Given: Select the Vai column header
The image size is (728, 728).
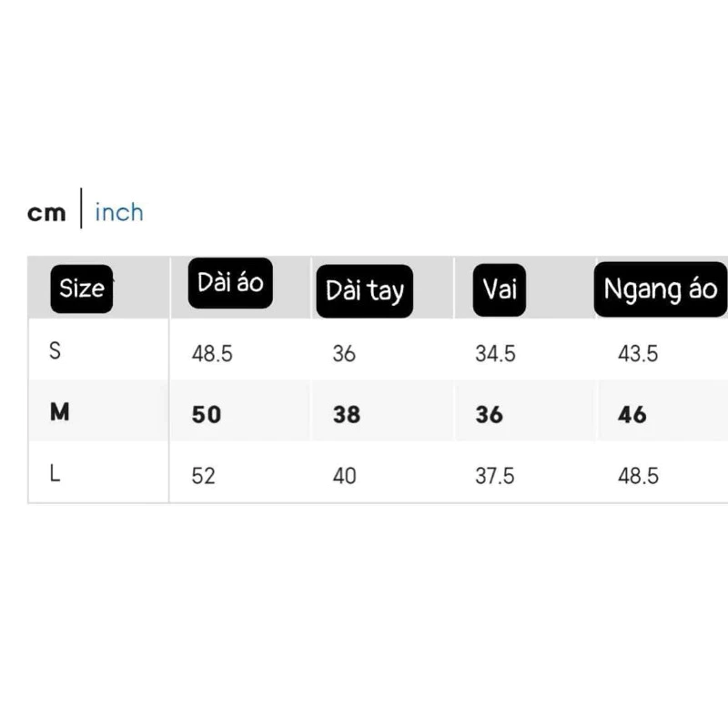Looking at the screenshot, I should tap(500, 289).
